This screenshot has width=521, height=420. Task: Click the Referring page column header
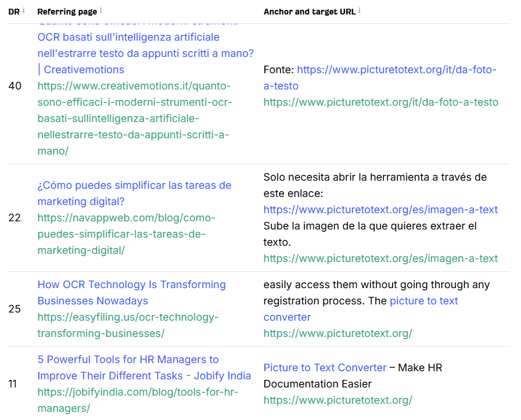(67, 12)
